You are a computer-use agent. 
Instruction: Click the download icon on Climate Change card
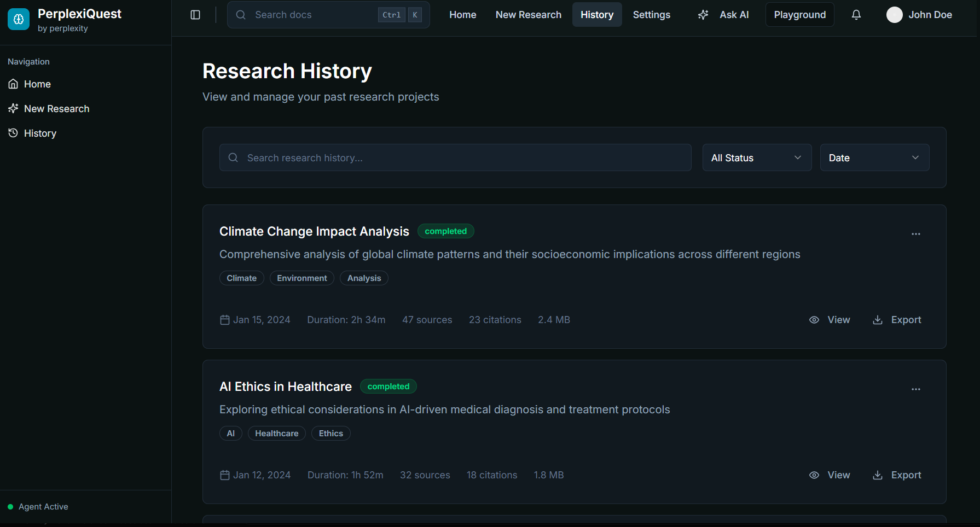tap(878, 320)
